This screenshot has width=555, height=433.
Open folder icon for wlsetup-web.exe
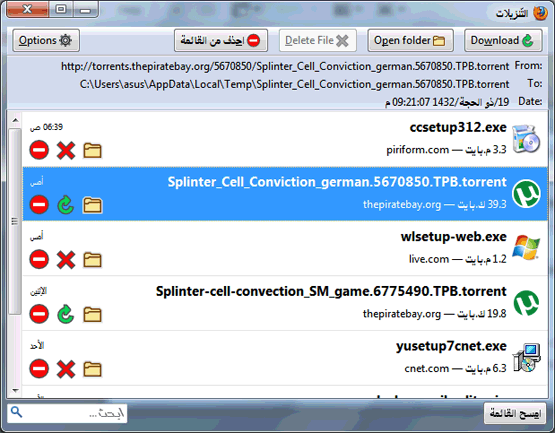pos(92,260)
